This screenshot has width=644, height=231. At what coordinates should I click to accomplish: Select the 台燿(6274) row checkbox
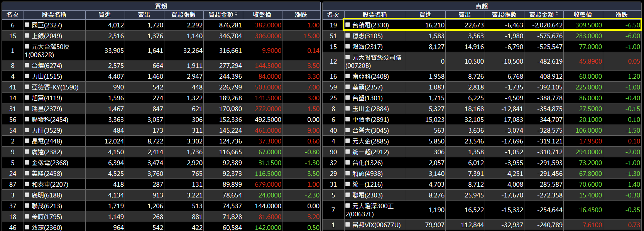(27, 65)
